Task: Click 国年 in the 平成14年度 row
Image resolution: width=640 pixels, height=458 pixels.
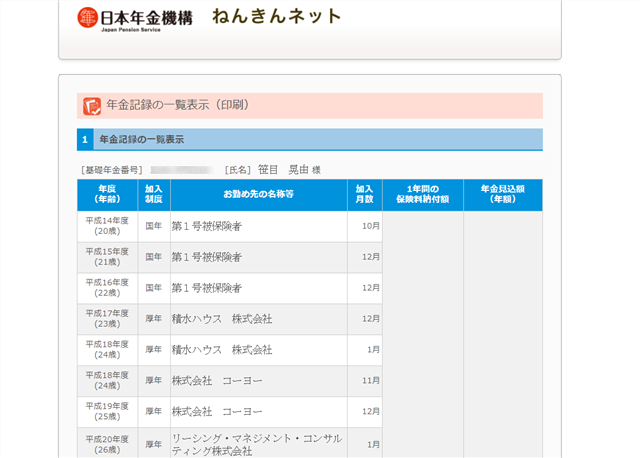Action: pos(154,226)
